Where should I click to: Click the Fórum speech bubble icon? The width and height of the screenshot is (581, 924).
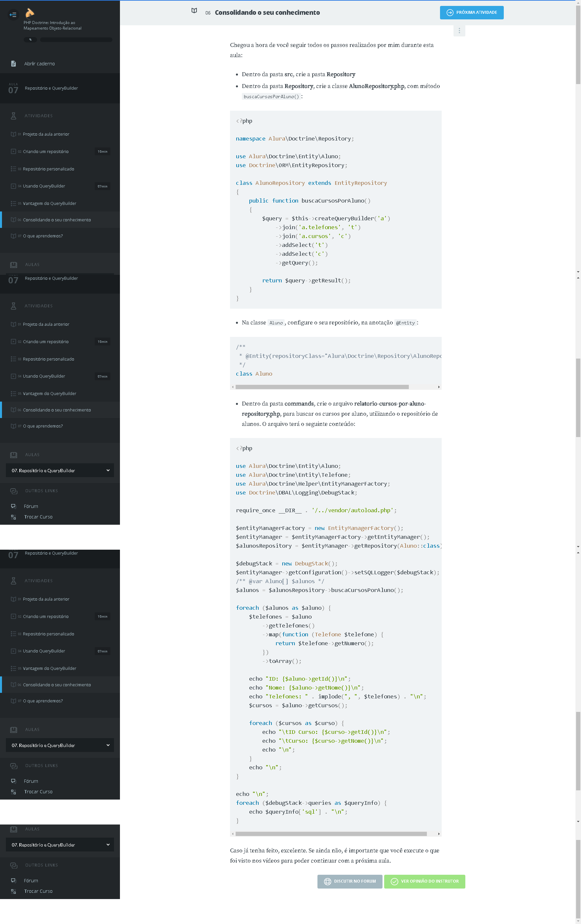pos(13,506)
